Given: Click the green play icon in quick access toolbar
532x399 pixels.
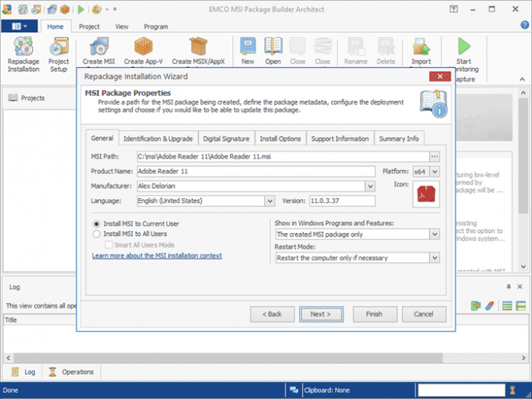Looking at the screenshot, I should 80,9.
